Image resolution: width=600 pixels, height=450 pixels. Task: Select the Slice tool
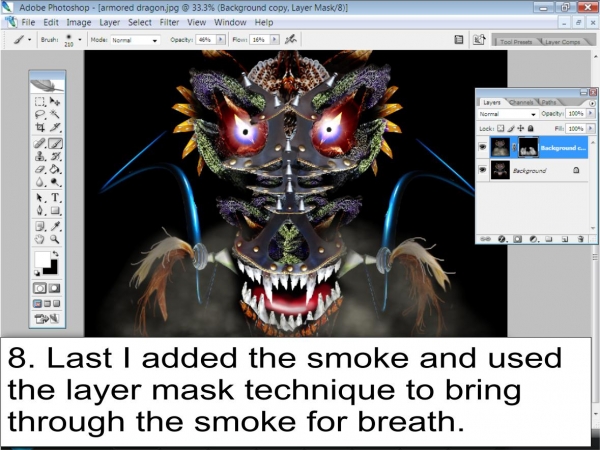(x=55, y=127)
